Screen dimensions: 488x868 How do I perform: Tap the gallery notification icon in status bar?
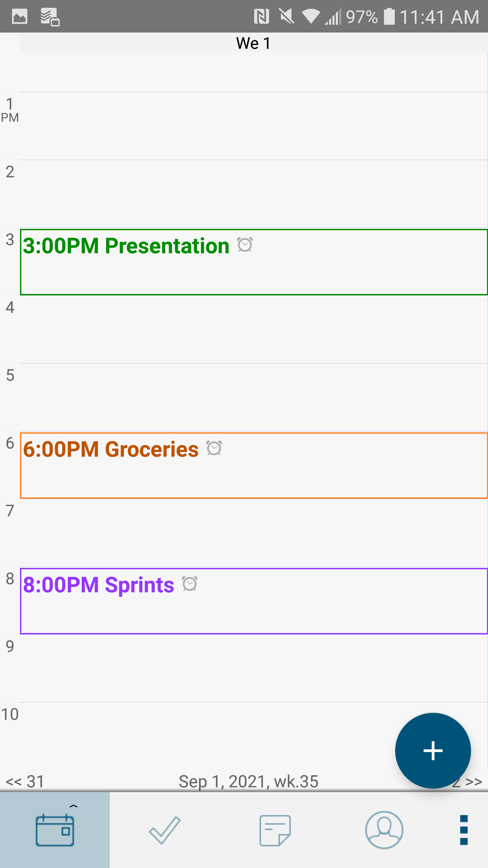point(20,16)
